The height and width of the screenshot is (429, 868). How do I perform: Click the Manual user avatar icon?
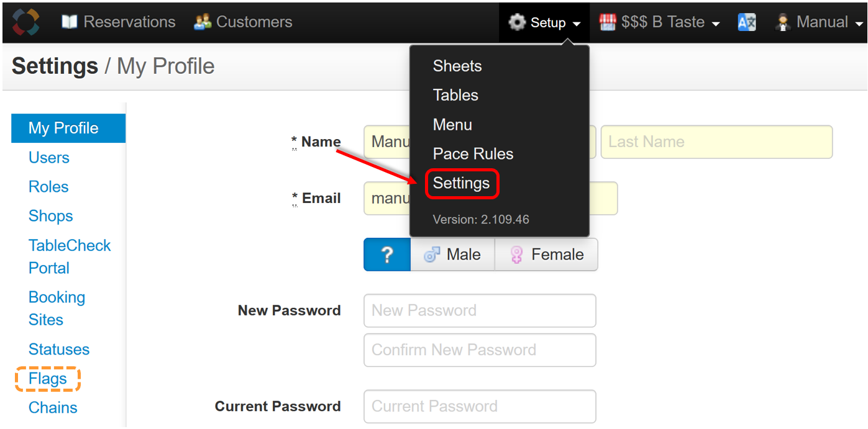[x=783, y=22]
